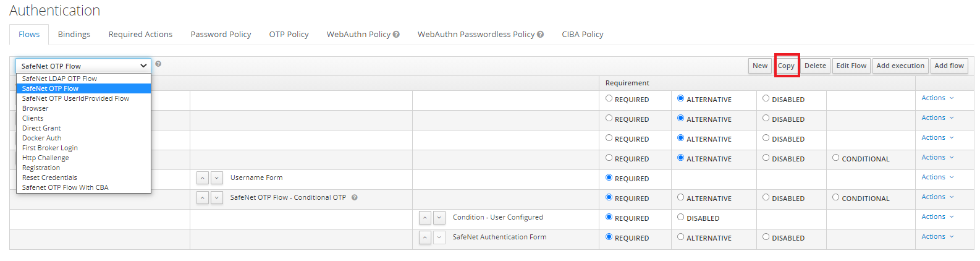Disable the Condition - User Configured execution
Image resolution: width=980 pixels, height=261 pixels.
point(681,217)
